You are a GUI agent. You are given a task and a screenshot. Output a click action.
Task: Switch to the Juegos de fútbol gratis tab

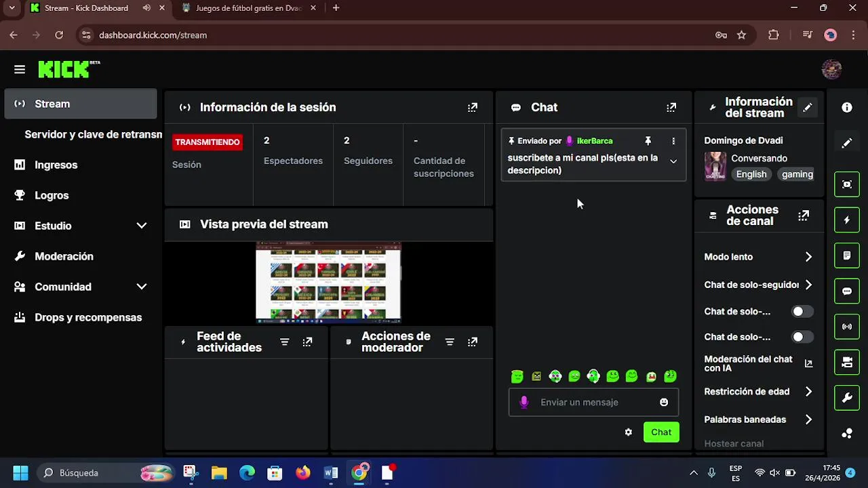(248, 8)
